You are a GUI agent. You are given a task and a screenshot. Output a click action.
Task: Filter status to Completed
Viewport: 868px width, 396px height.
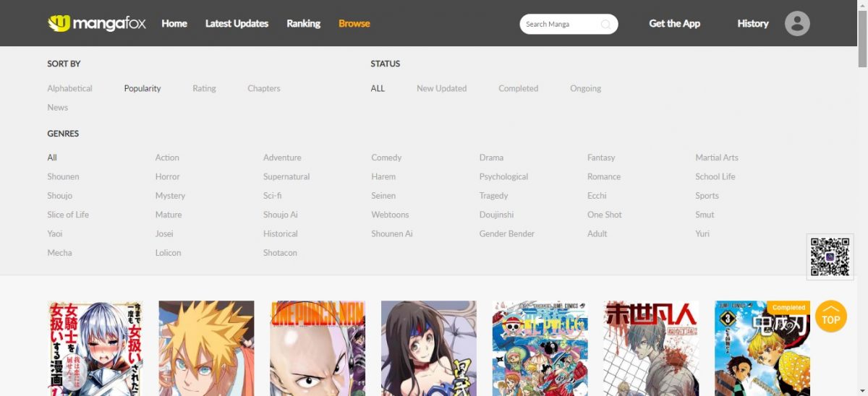pos(518,88)
